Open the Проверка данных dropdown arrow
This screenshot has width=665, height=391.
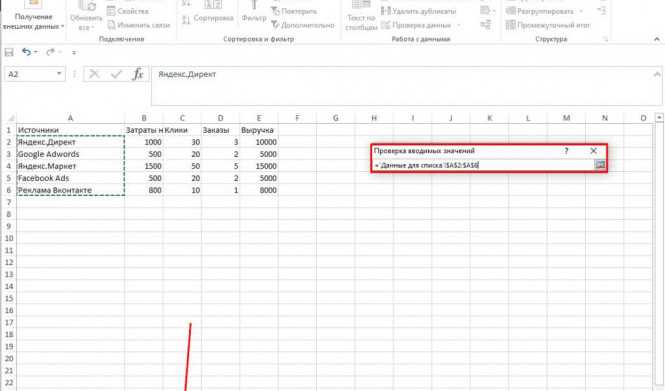click(458, 25)
